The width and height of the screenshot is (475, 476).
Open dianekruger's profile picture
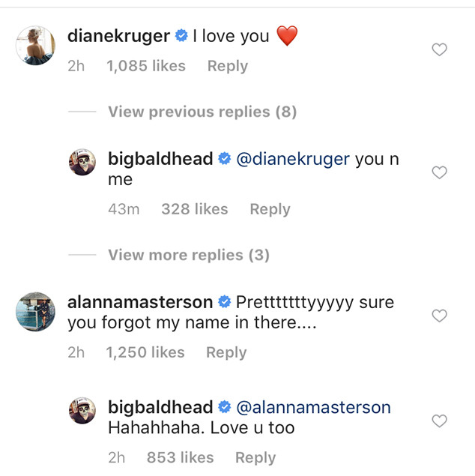click(35, 45)
